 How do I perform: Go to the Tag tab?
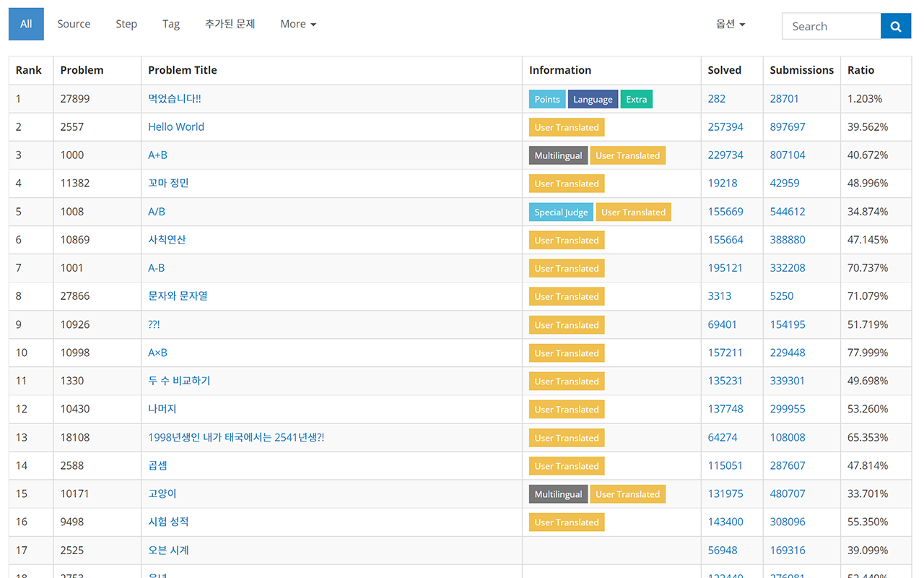pyautogui.click(x=171, y=24)
